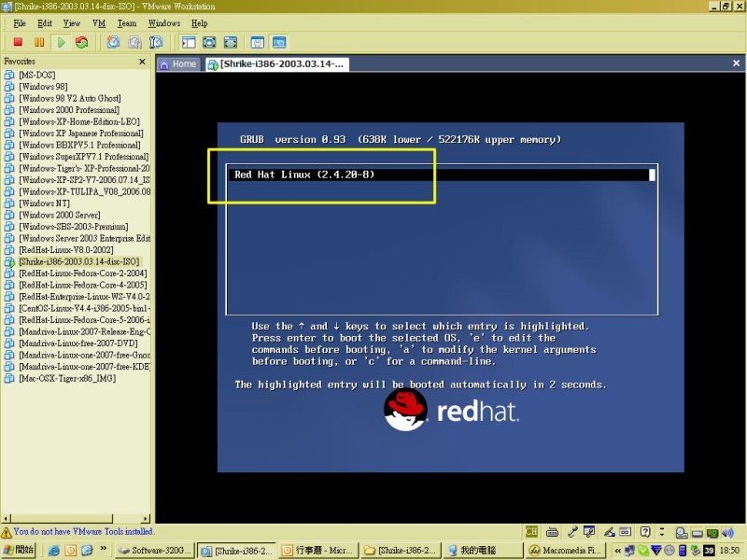Click the IME soft keyboard icon
Image resolution: width=747 pixels, height=560 pixels.
552,532
